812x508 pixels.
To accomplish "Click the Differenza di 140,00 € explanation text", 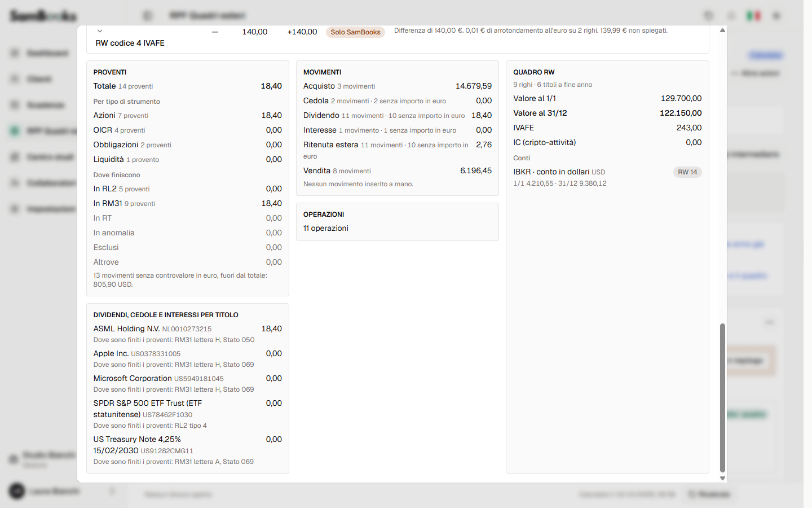I will pyautogui.click(x=531, y=30).
